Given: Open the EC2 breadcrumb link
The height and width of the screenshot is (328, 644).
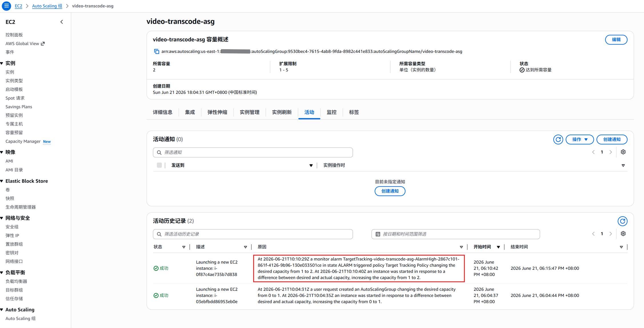Looking at the screenshot, I should click(x=19, y=6).
